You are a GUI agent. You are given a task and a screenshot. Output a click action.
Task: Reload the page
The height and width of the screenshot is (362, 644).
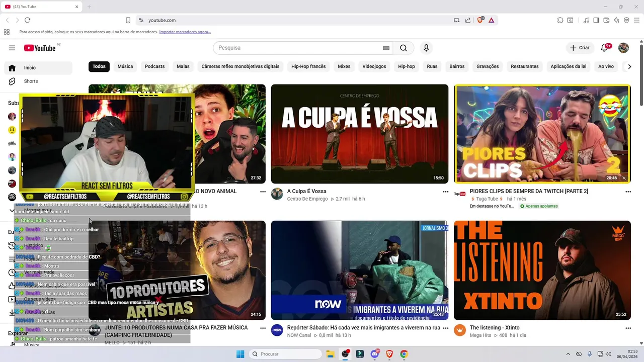[27, 20]
